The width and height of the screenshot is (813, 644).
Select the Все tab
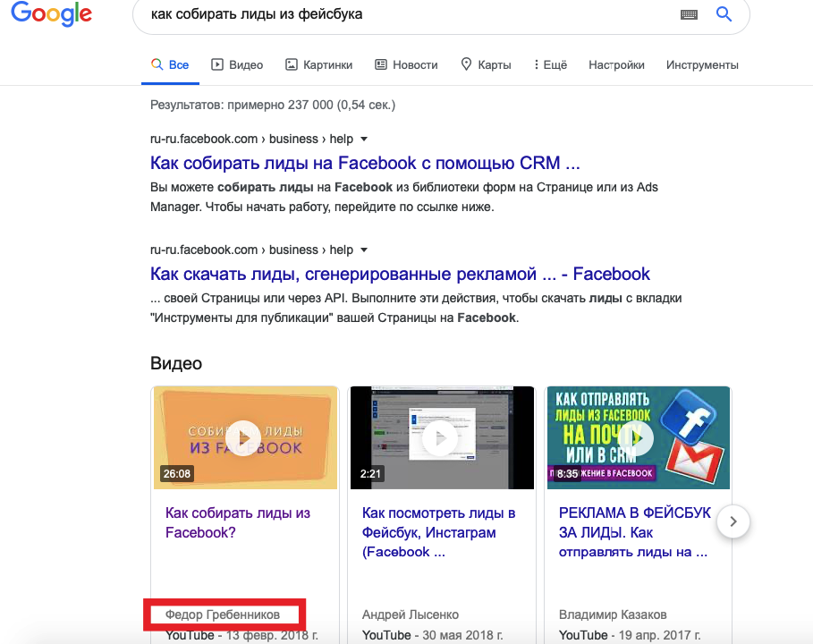tap(170, 65)
